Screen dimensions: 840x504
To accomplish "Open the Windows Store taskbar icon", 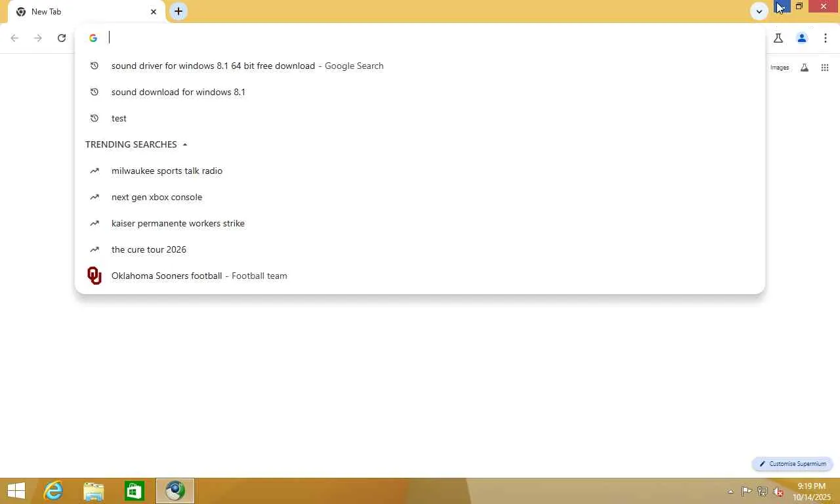I will click(135, 491).
